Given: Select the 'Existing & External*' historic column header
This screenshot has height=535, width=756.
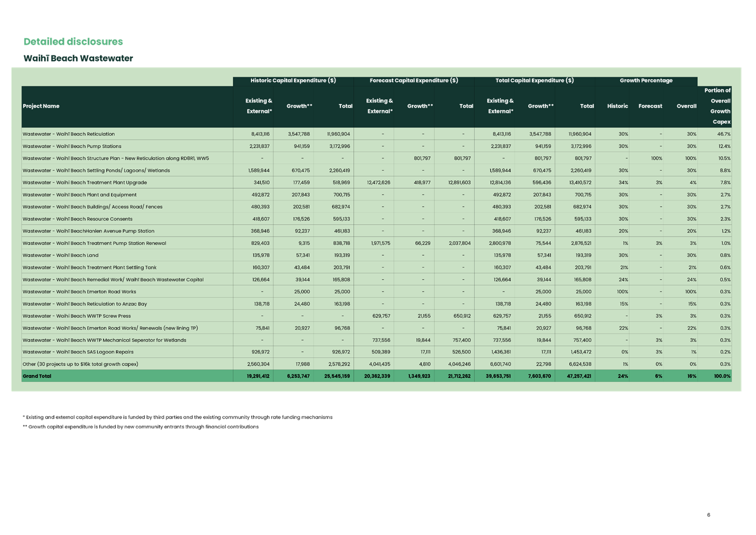Looking at the screenshot, I should (x=258, y=106).
